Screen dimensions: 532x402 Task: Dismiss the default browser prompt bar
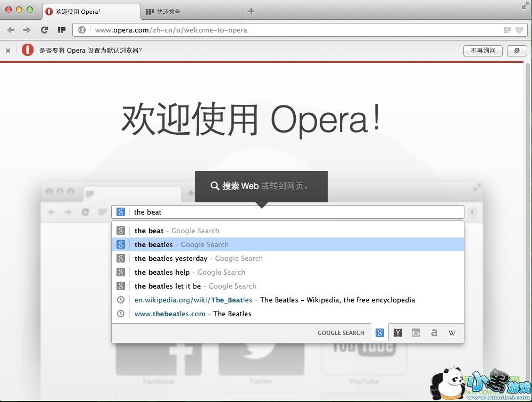click(x=8, y=51)
